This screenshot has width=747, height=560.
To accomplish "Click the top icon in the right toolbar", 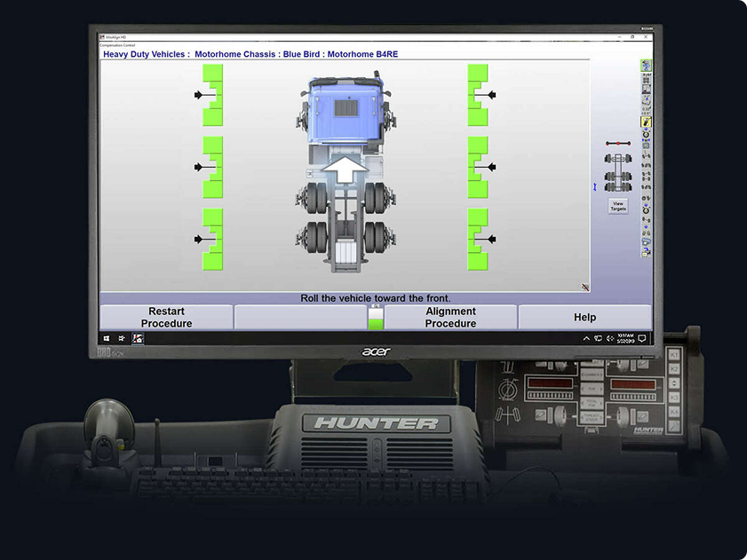I will [646, 65].
